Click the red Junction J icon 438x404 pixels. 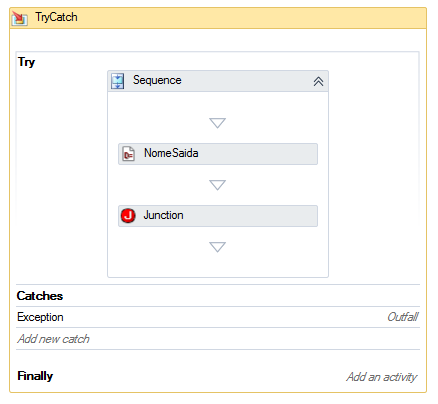[x=128, y=216]
